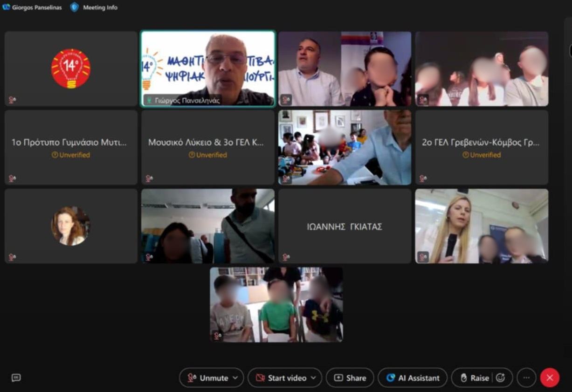
Task: Click the Webex logo beside Giorgos Panselinas
Action: pos(6,7)
